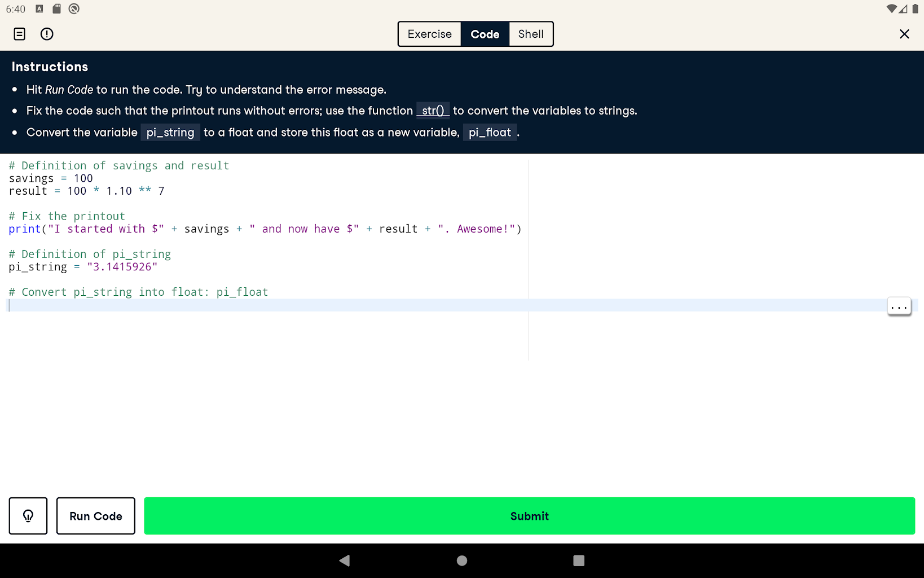Click the comment '# Fix the printout'
924x578 pixels.
(x=67, y=216)
